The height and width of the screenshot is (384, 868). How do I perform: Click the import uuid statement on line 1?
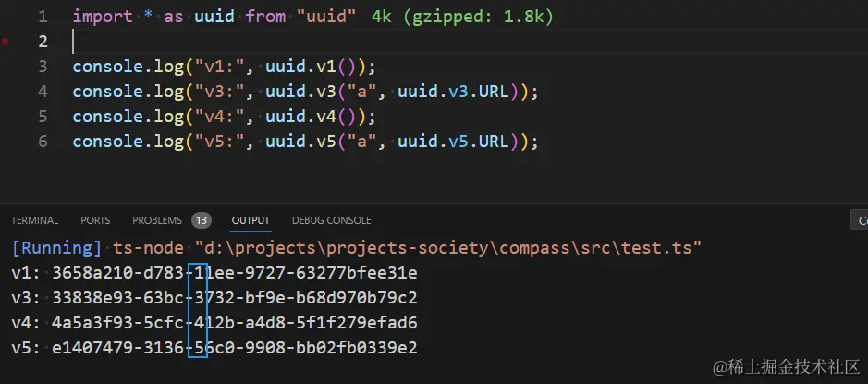pyautogui.click(x=214, y=17)
